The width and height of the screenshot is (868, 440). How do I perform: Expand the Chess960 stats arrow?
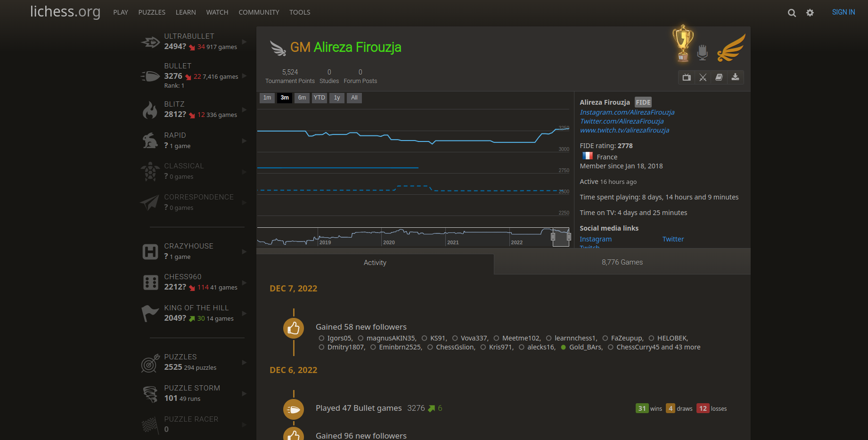pyautogui.click(x=244, y=282)
